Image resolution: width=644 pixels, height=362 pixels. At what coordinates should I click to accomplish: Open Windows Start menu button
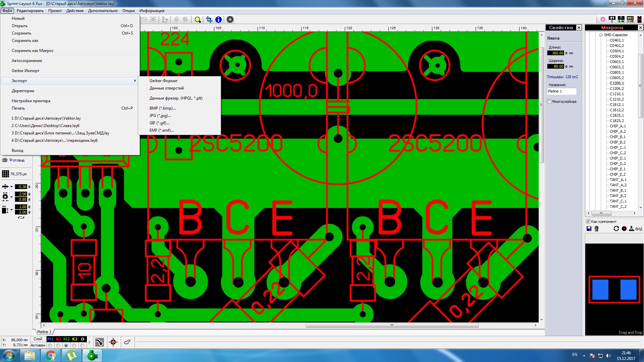coord(9,355)
